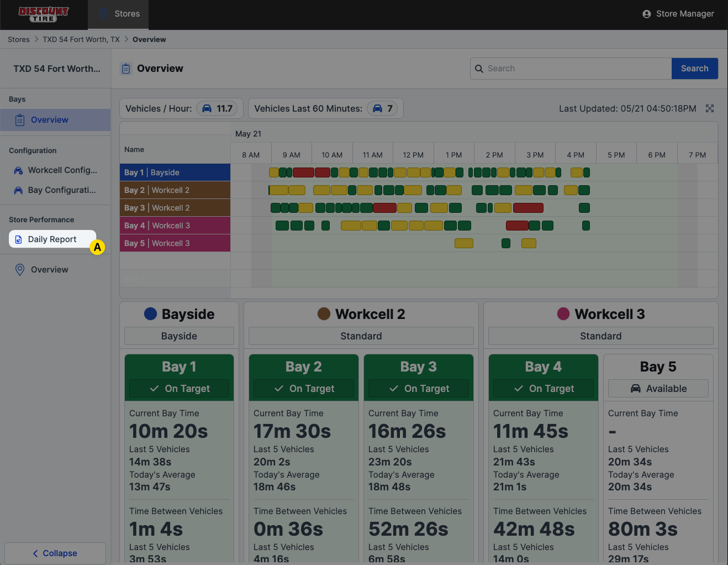Click the Bayside blue color dot
The image size is (728, 565).
click(150, 314)
